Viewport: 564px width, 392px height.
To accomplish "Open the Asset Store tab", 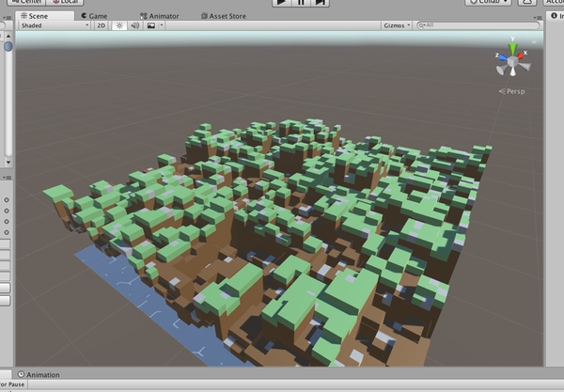I will pyautogui.click(x=224, y=16).
